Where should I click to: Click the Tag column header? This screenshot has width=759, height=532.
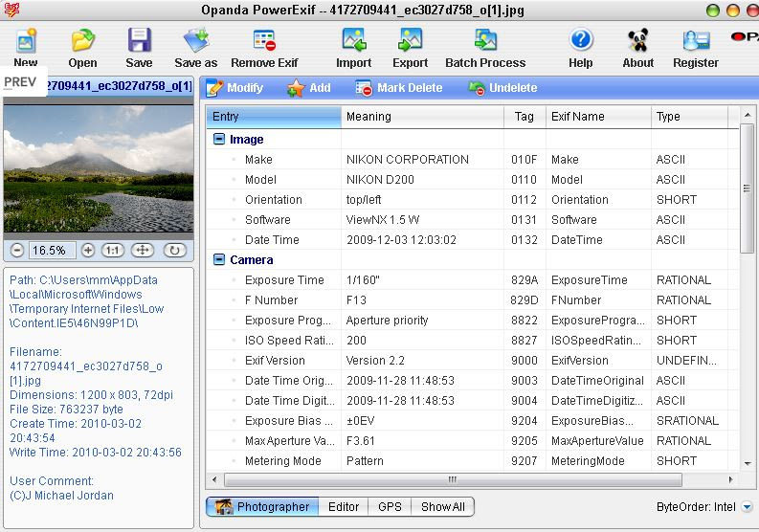pyautogui.click(x=525, y=117)
